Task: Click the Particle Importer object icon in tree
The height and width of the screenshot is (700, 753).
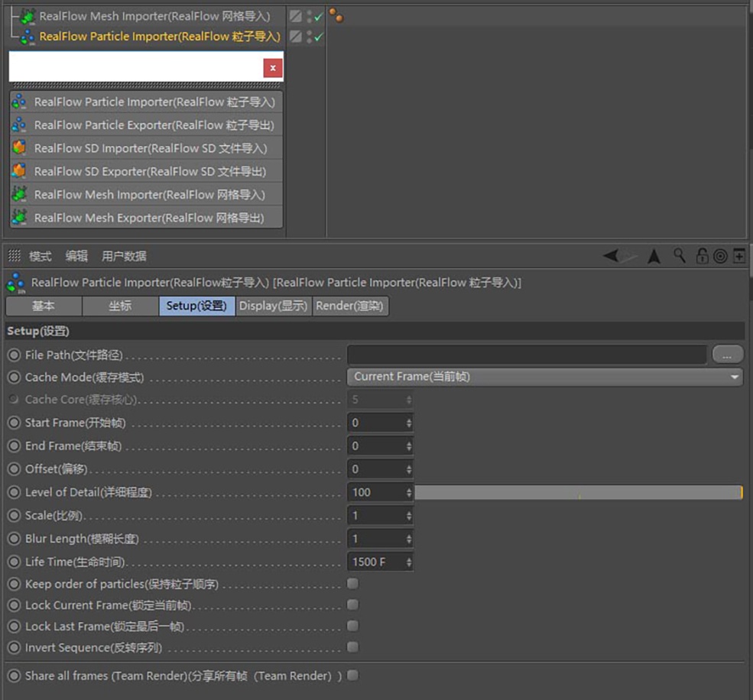Action: [28, 37]
